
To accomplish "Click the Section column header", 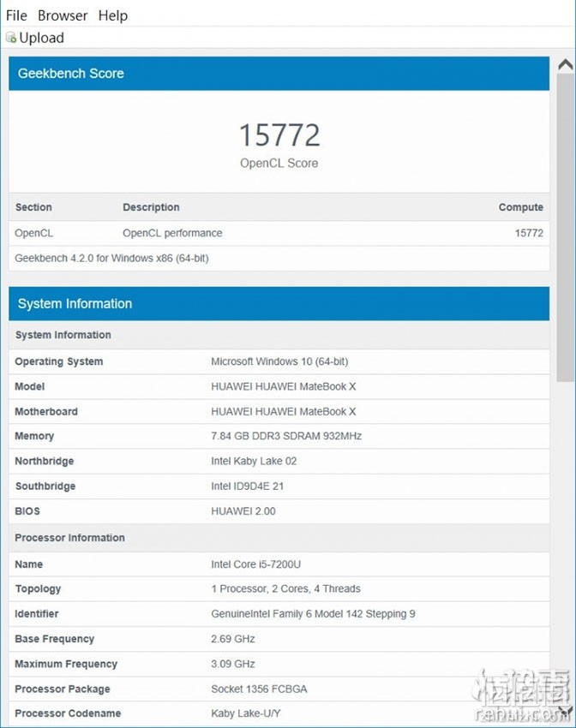I will pos(33,207).
